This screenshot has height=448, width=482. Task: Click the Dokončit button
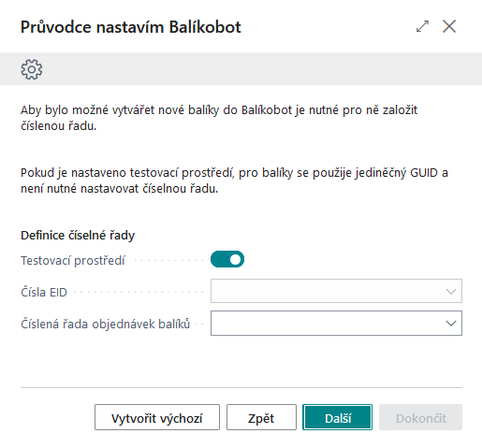pyautogui.click(x=420, y=417)
